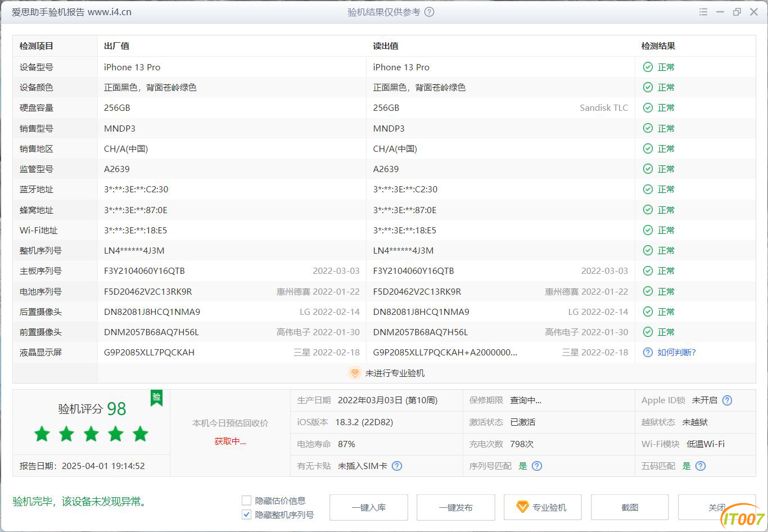768x532 pixels.
Task: Click the 未越狱 jailbreak status value
Action: click(x=695, y=422)
